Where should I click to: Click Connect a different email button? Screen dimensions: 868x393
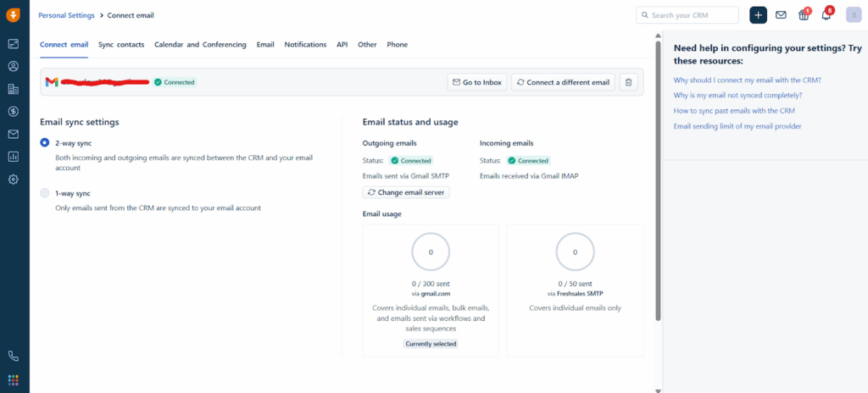pyautogui.click(x=563, y=82)
